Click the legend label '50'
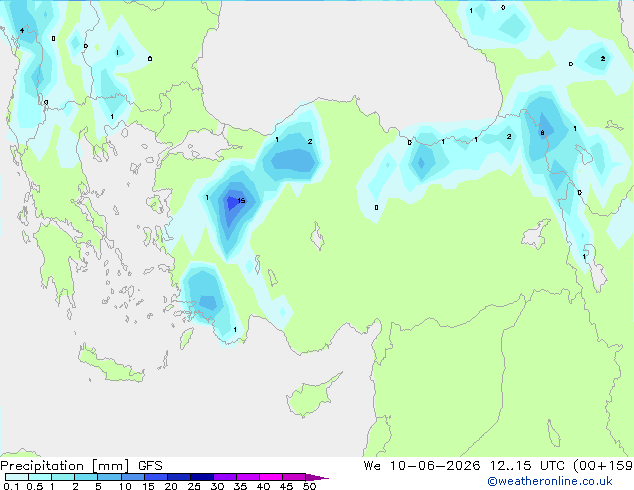This screenshot has height=490, width=634. (309, 486)
